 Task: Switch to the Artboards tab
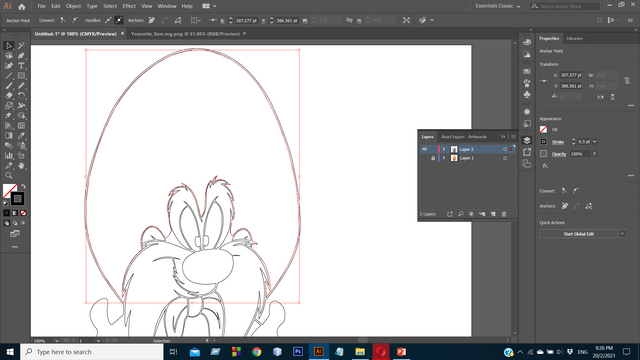click(477, 137)
